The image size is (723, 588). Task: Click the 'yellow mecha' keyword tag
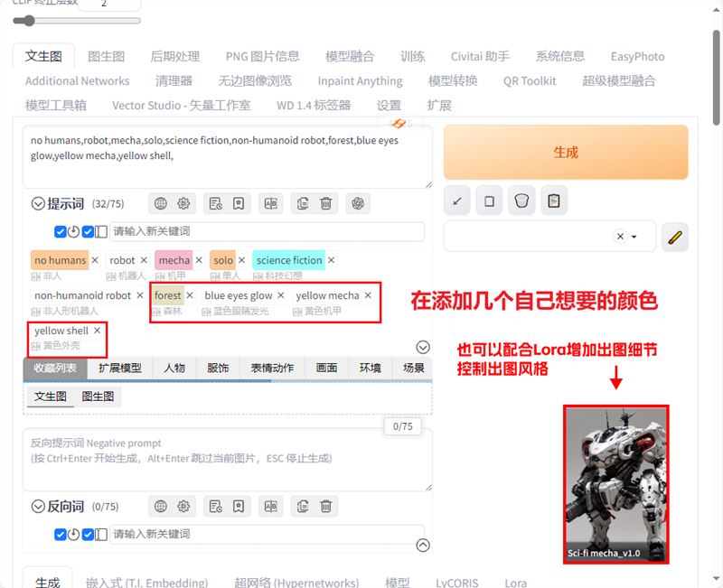tap(327, 295)
